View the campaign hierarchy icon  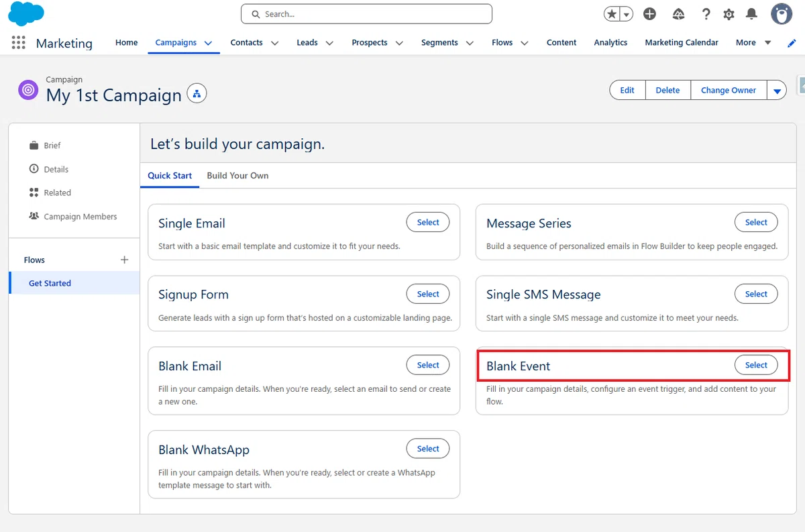click(197, 93)
